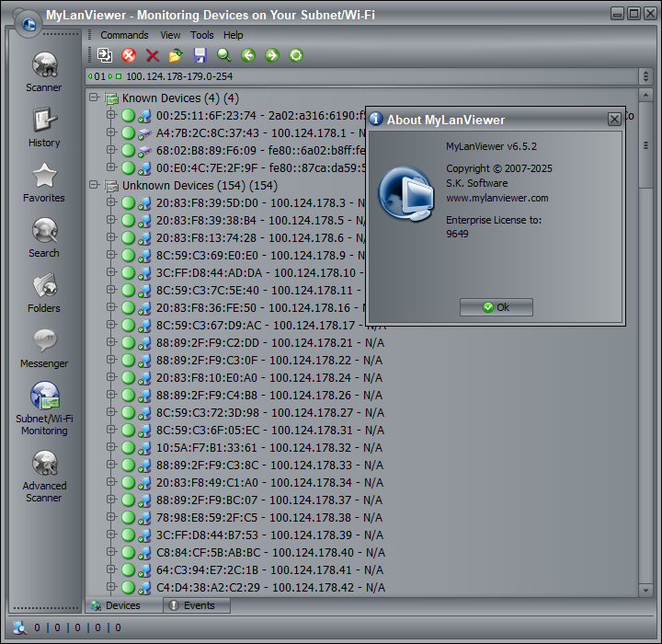
Task: Expand device C4:D4:38:A2:C2:29 node
Action: coord(111,587)
